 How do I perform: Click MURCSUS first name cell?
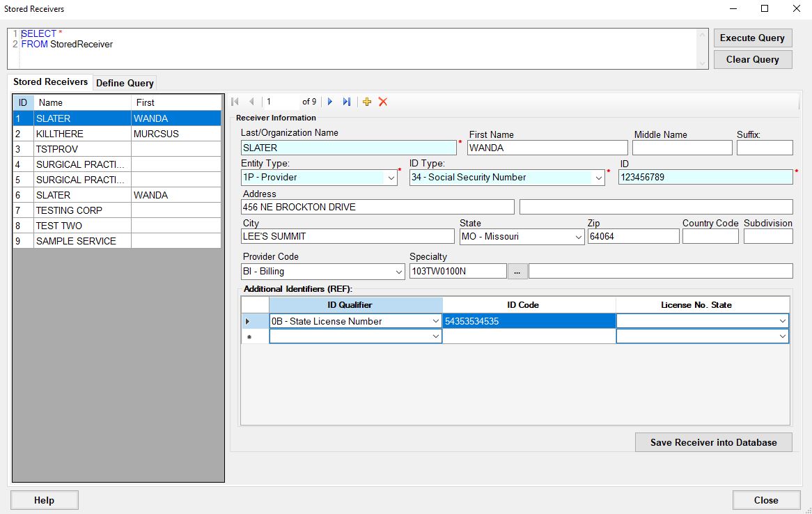(x=176, y=134)
